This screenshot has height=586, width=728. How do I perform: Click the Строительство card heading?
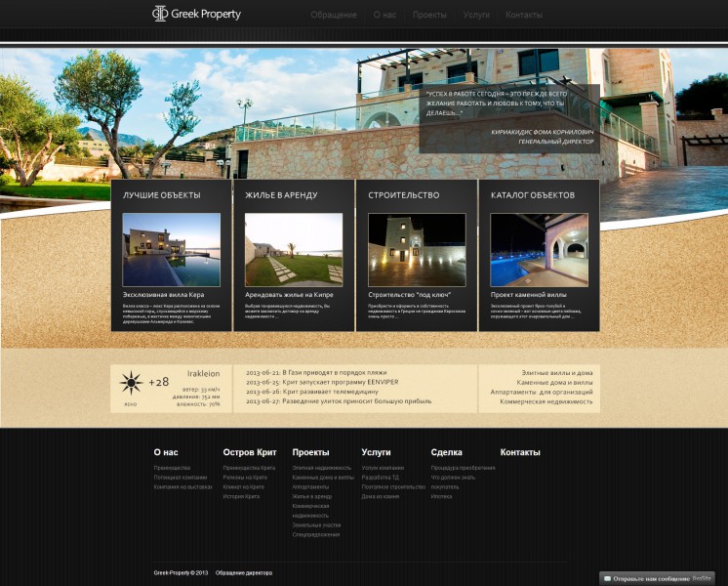point(403,195)
